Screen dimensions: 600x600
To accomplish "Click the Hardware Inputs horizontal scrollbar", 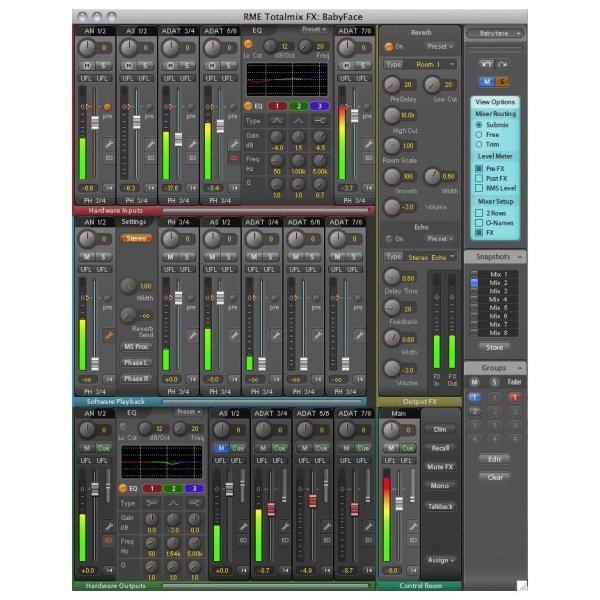I will point(266,210).
